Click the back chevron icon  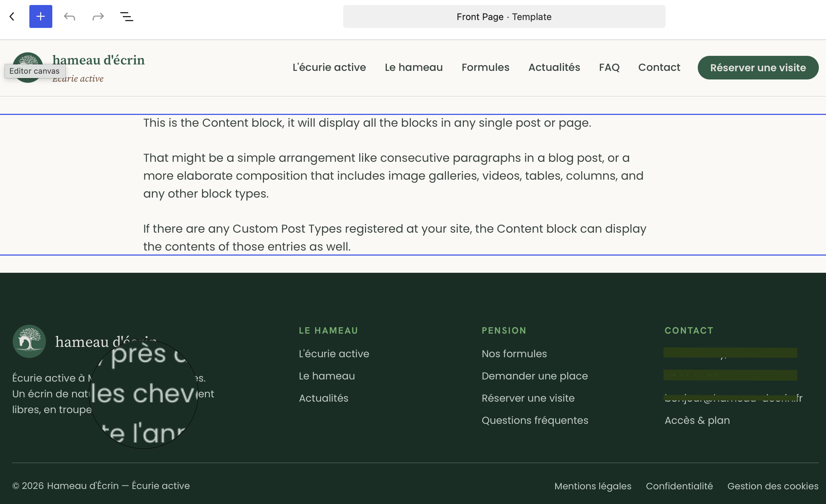pyautogui.click(x=12, y=16)
